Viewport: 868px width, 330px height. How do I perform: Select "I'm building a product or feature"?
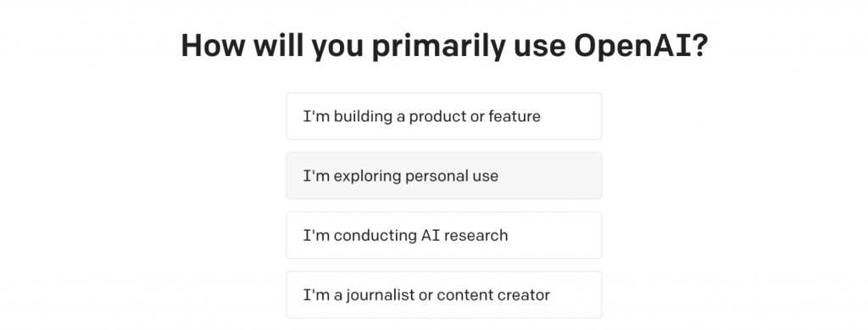click(x=444, y=116)
